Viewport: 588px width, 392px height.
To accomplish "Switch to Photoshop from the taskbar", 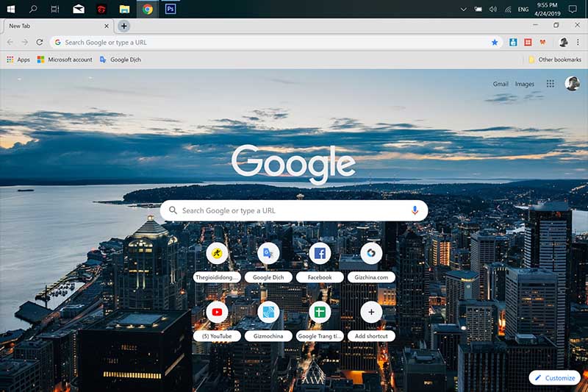I will pos(171,9).
